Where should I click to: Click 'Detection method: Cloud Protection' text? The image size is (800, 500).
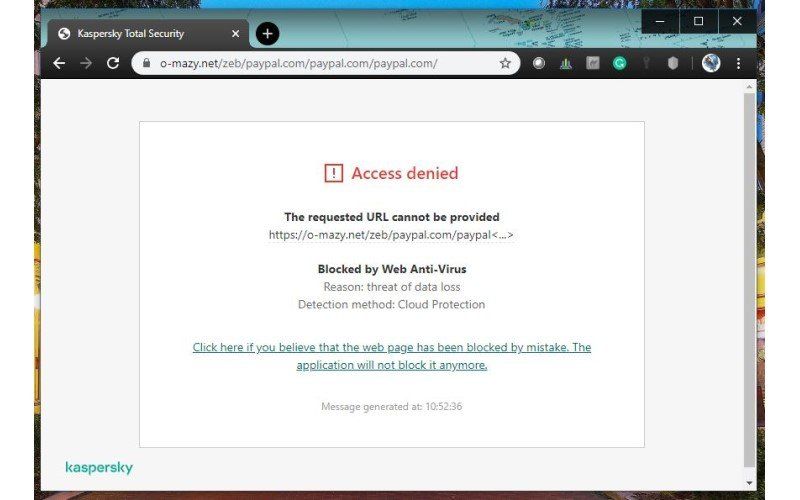391,305
